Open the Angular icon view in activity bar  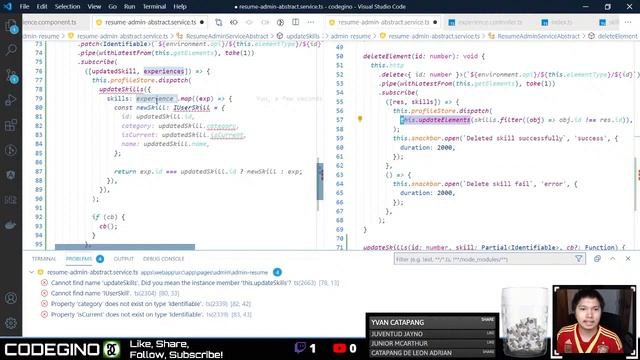(x=11, y=175)
